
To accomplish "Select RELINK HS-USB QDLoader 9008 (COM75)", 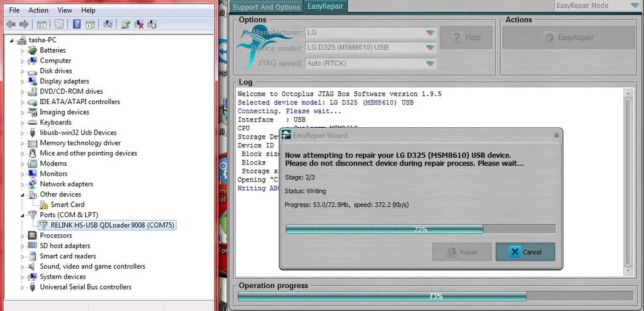I will [x=107, y=225].
